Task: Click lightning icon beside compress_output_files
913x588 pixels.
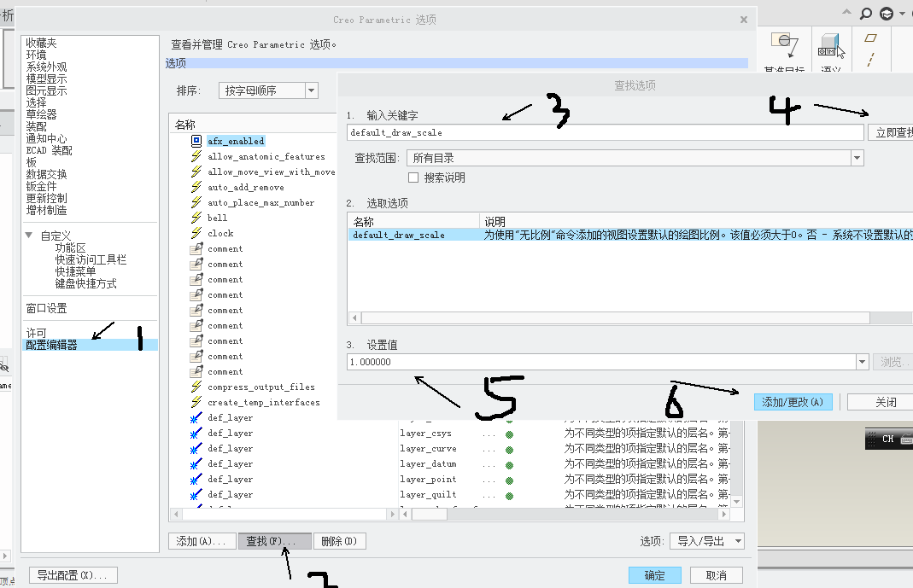Action: 196,387
